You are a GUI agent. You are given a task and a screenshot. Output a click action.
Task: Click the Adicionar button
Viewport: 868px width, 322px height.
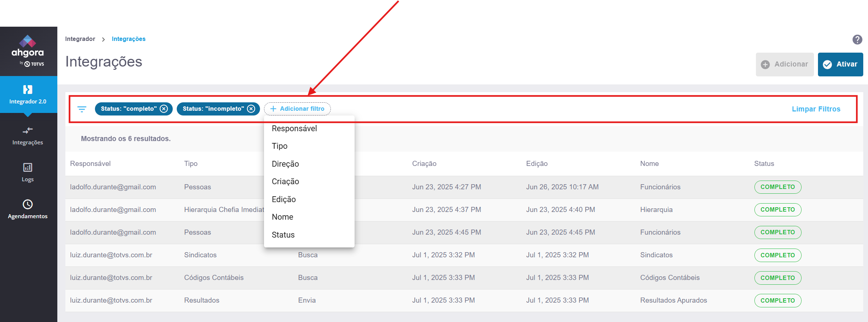pyautogui.click(x=784, y=64)
